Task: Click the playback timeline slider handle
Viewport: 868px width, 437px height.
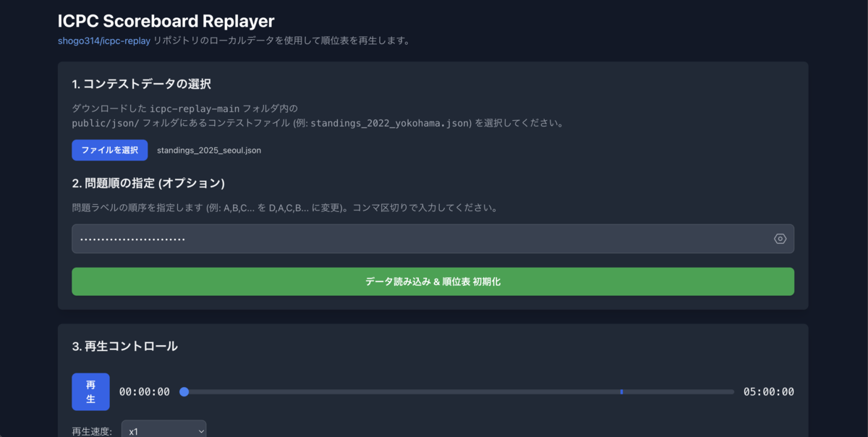Action: (x=184, y=391)
